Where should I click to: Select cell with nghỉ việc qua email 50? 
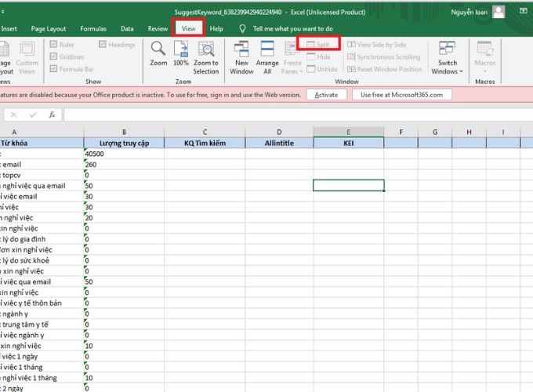point(42,186)
